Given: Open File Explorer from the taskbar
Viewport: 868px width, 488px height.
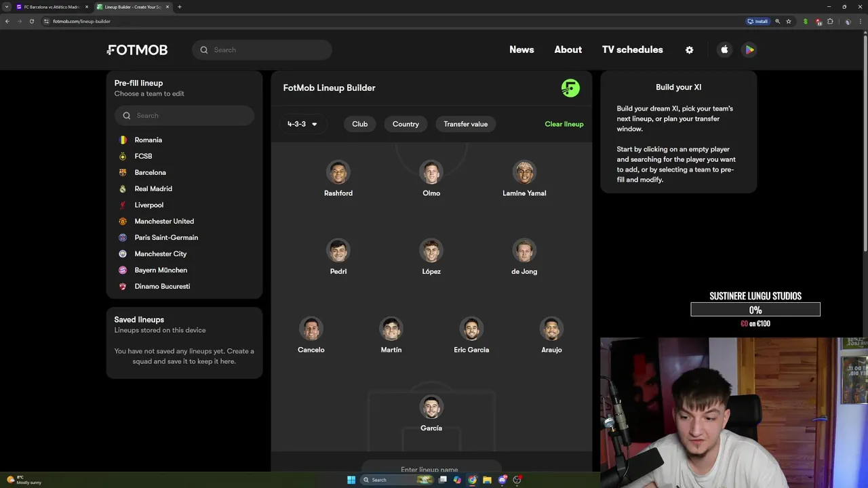Looking at the screenshot, I should (x=487, y=480).
